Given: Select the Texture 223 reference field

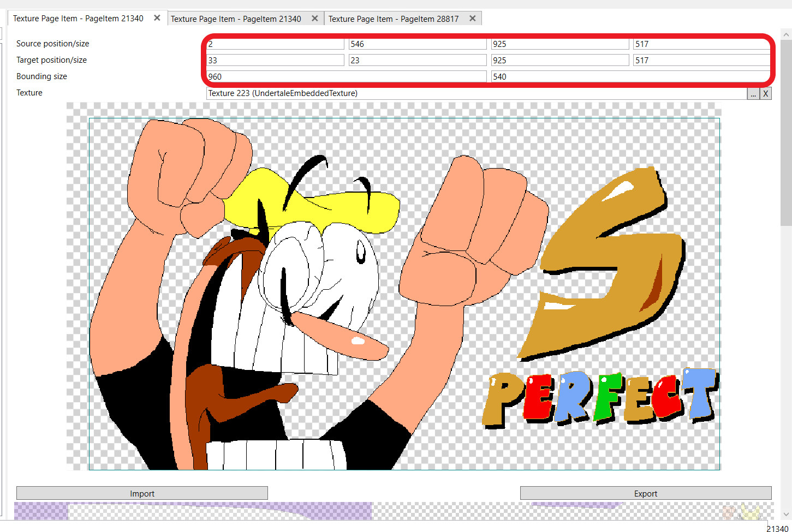Looking at the screenshot, I should pyautogui.click(x=476, y=93).
